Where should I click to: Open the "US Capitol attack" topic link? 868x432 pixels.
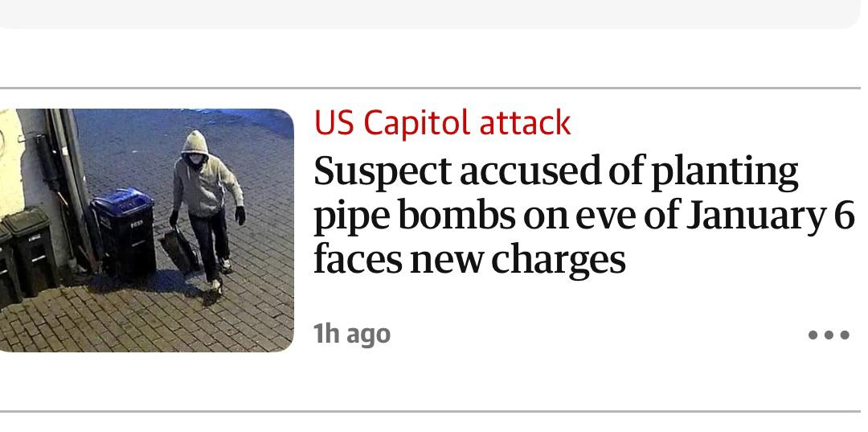coord(442,123)
